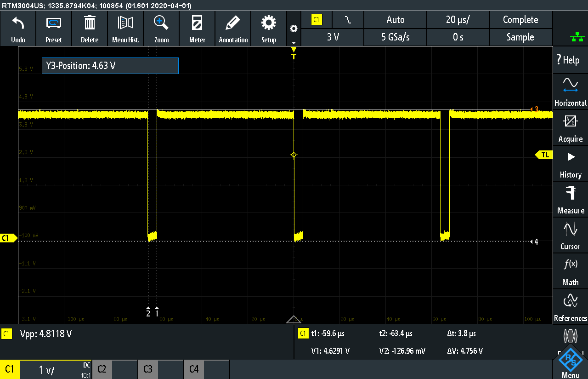The height and width of the screenshot is (379, 588).
Task: Click the C1 badge in cursor results
Action: (303, 334)
